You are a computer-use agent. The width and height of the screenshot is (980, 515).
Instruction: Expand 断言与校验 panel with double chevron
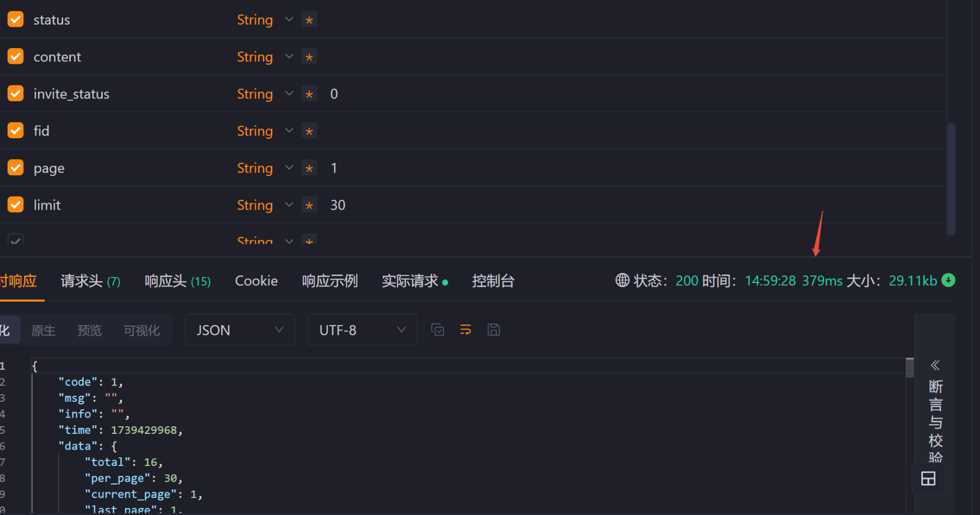[935, 365]
